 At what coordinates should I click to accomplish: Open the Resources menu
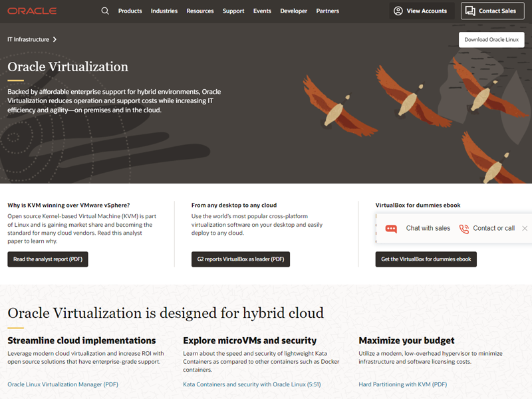pos(199,11)
